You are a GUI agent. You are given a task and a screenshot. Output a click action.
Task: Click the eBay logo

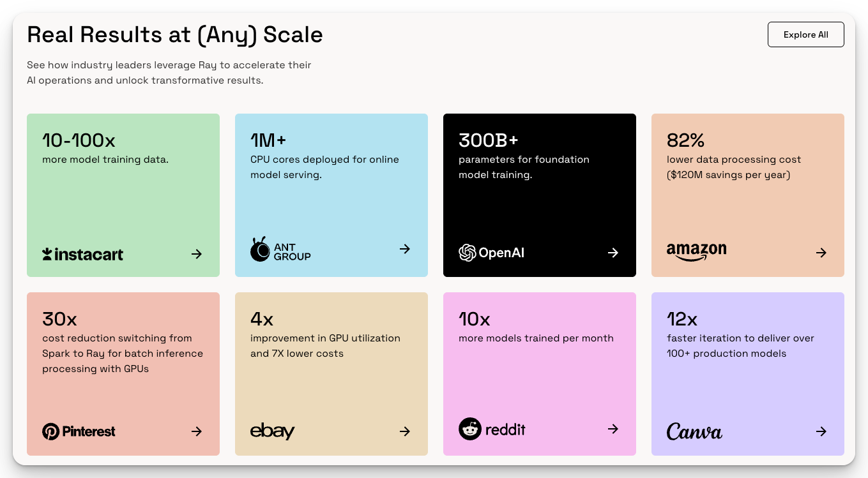pos(272,431)
